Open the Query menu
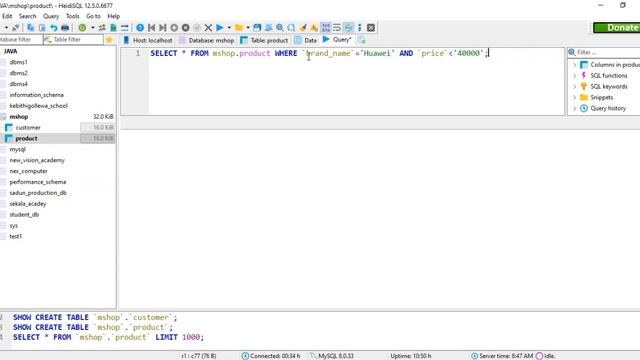This screenshot has width=640, height=360. click(x=51, y=16)
